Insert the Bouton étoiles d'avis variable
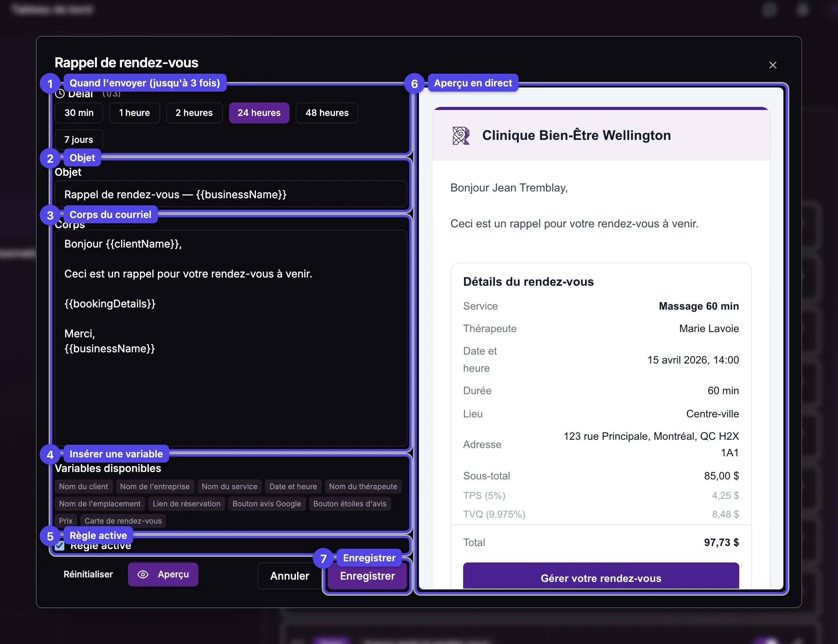Screen dimensions: 838x644 pos(350,504)
